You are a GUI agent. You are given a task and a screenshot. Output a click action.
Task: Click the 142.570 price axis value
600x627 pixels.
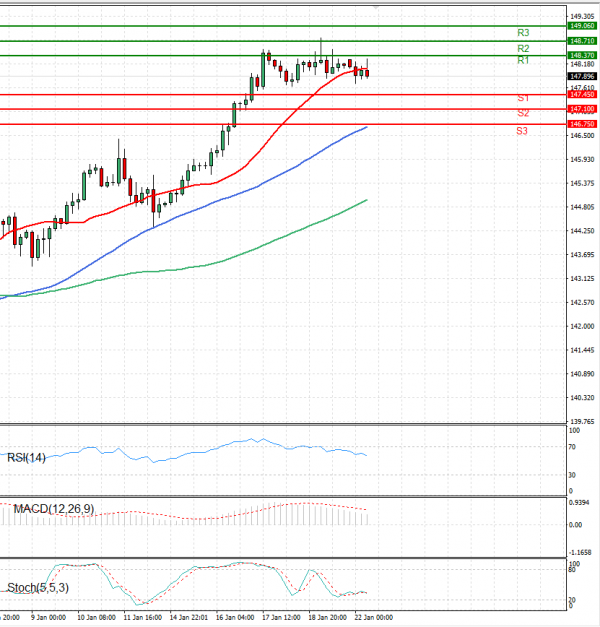point(582,303)
